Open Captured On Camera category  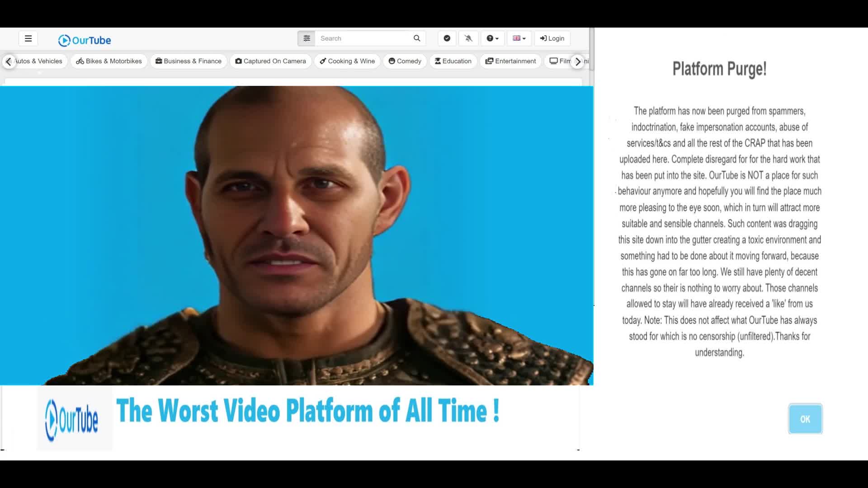coord(270,61)
